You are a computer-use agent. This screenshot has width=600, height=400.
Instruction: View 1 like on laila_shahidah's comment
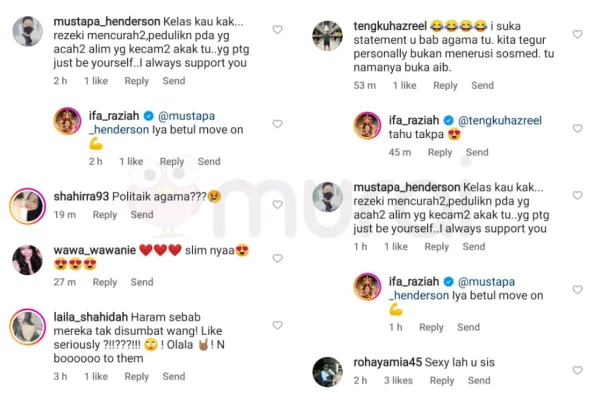[x=96, y=377]
